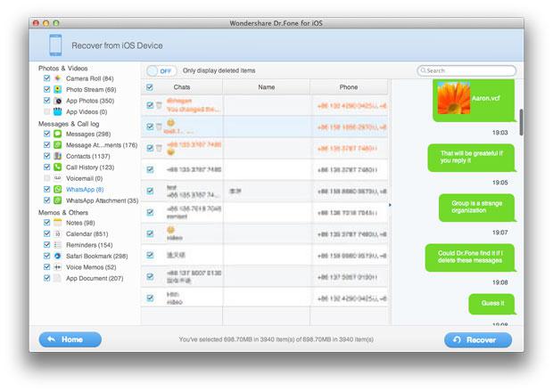553x392 pixels.
Task: Click the 'Memos & Others' section heading
Action: click(63, 212)
